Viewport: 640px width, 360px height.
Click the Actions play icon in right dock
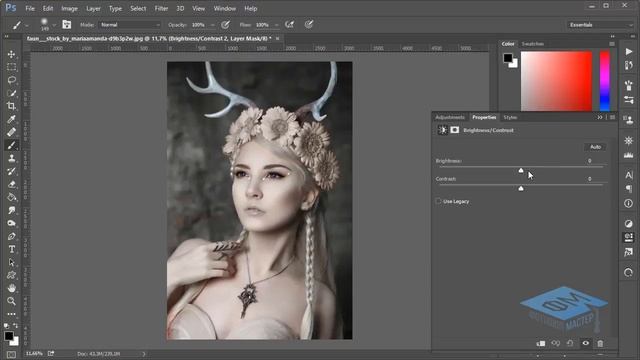click(x=629, y=51)
